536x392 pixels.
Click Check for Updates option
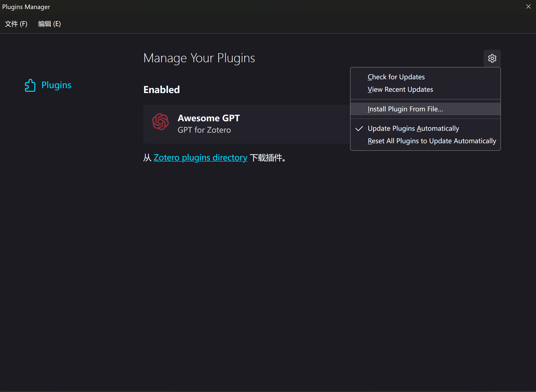click(396, 76)
